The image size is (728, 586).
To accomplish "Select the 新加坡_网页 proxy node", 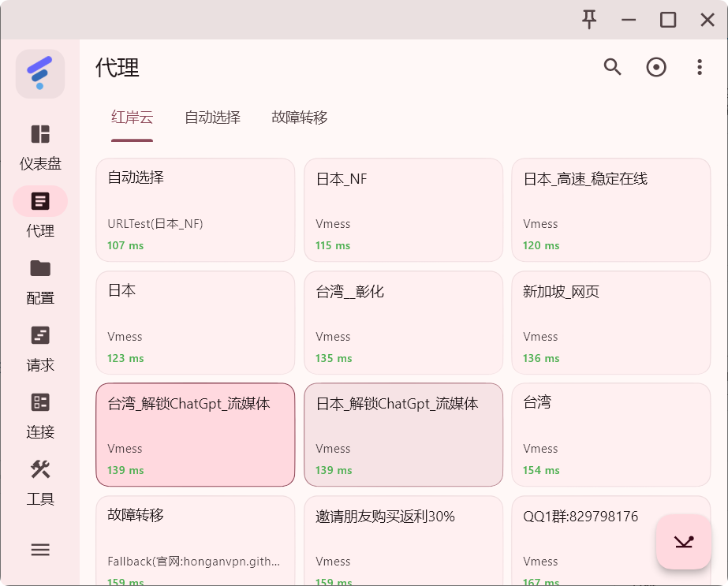I will [x=611, y=323].
